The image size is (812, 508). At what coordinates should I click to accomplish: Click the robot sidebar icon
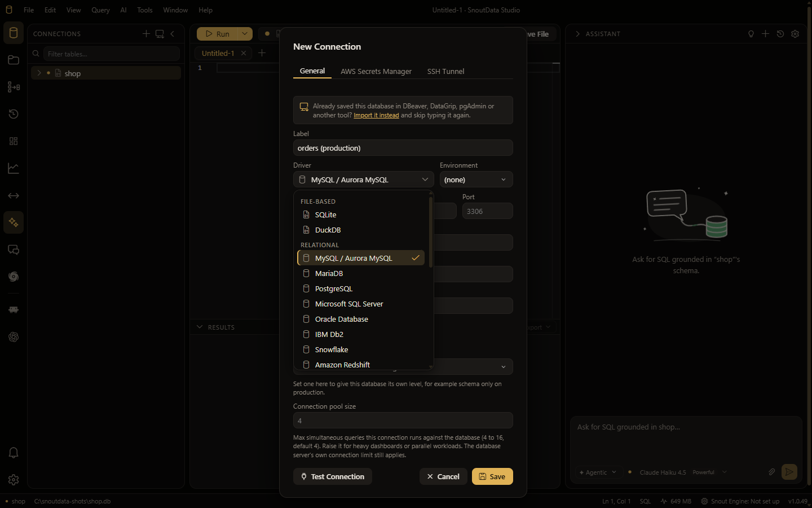point(14,310)
